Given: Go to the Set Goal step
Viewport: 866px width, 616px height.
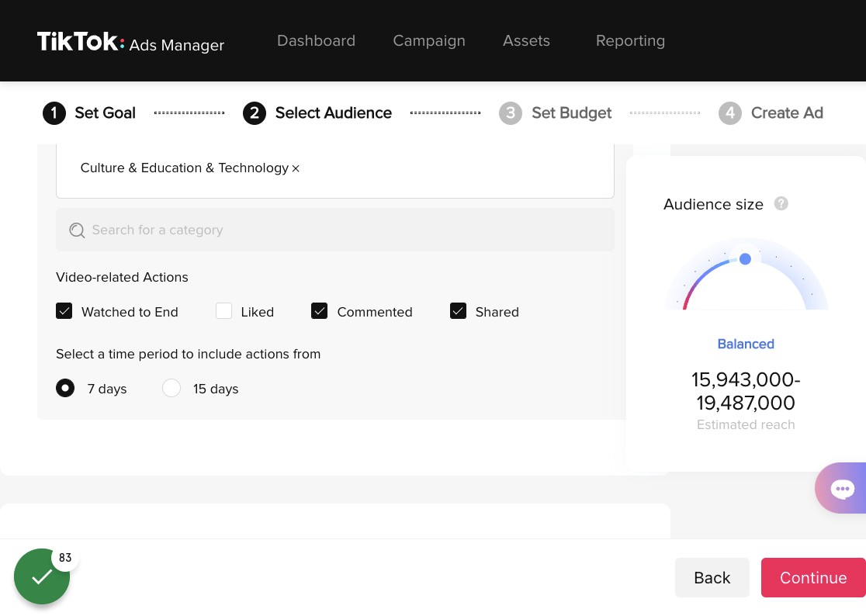Looking at the screenshot, I should click(105, 113).
